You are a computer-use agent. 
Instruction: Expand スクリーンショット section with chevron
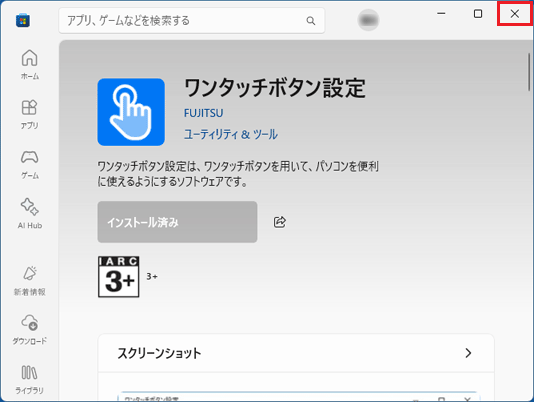point(468,353)
